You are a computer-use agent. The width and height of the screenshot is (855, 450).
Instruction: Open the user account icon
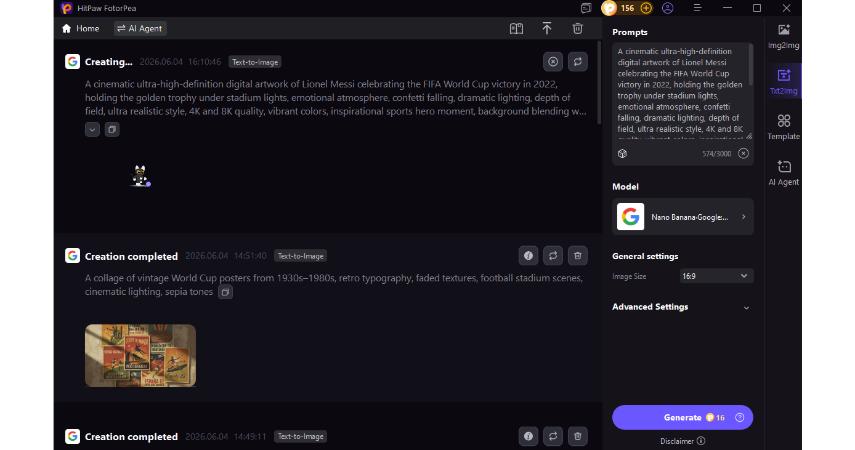(667, 8)
